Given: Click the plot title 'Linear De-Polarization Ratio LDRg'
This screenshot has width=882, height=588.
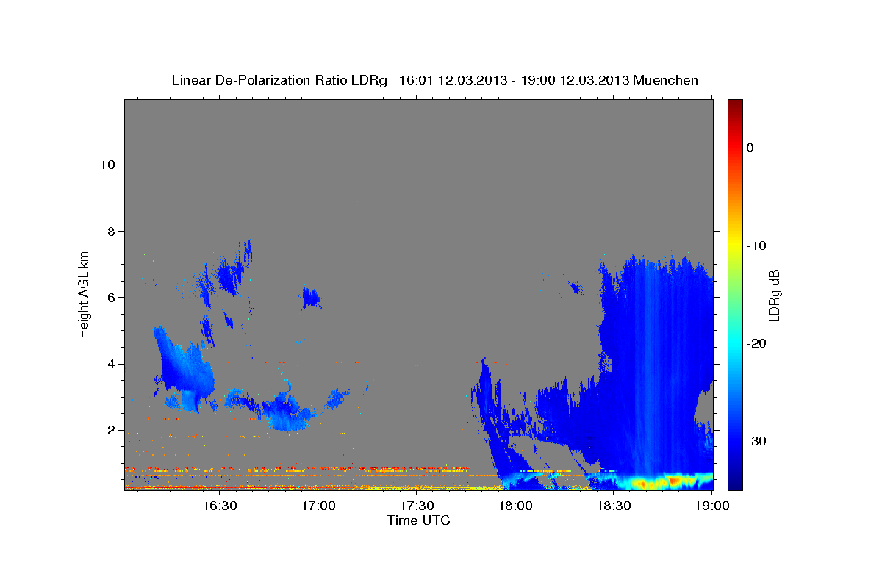Looking at the screenshot, I should tap(279, 80).
